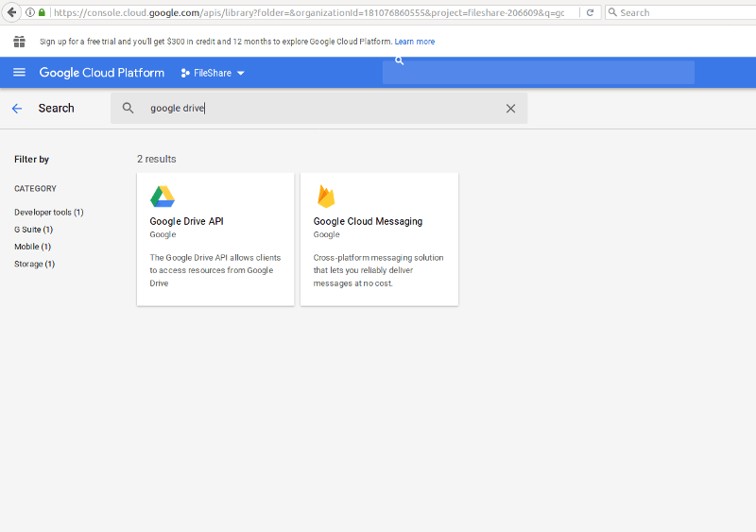Clear the search with the X icon

(510, 109)
